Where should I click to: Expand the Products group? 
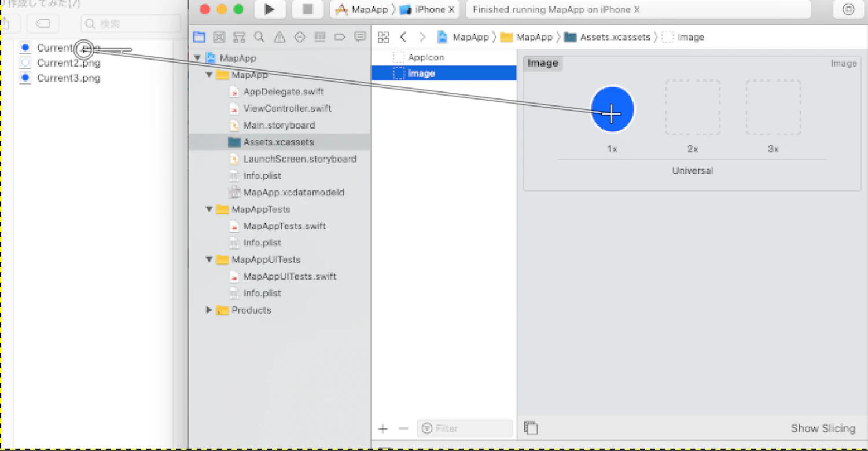pyautogui.click(x=209, y=310)
